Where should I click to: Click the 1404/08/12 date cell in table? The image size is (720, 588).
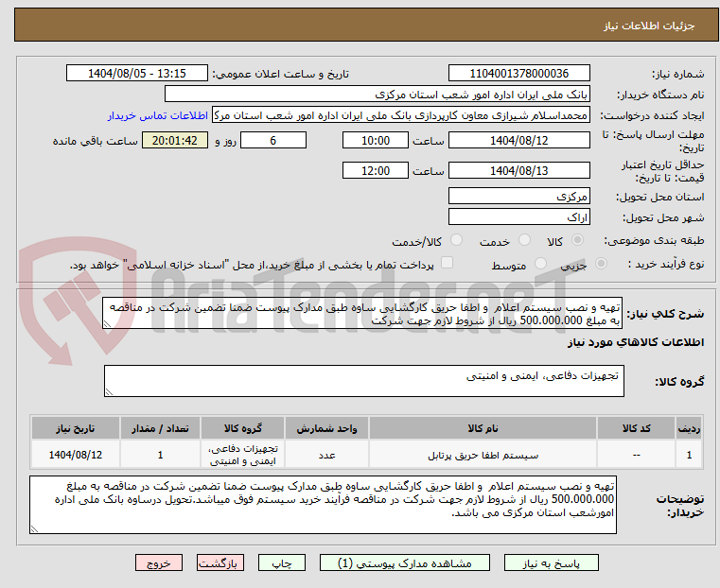(76, 455)
